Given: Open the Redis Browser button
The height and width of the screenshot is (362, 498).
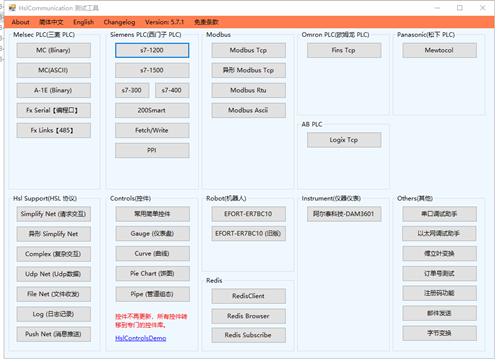Looking at the screenshot, I should click(x=248, y=316).
